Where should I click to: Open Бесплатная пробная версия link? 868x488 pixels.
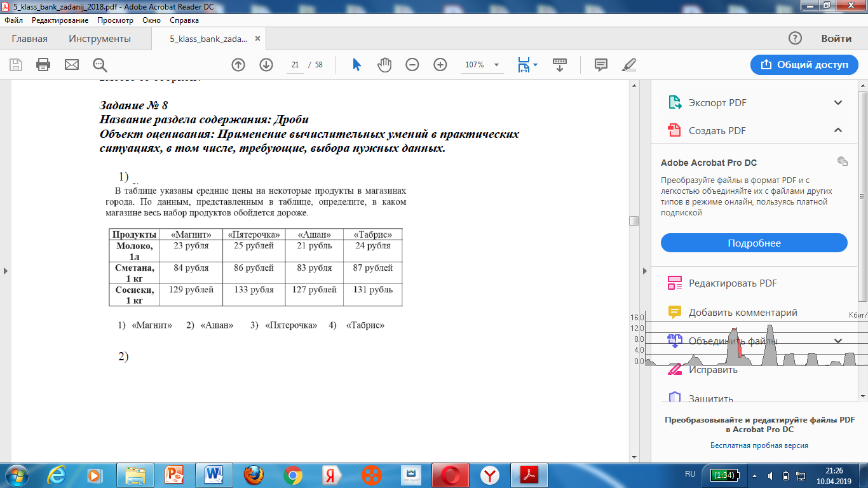(759, 445)
